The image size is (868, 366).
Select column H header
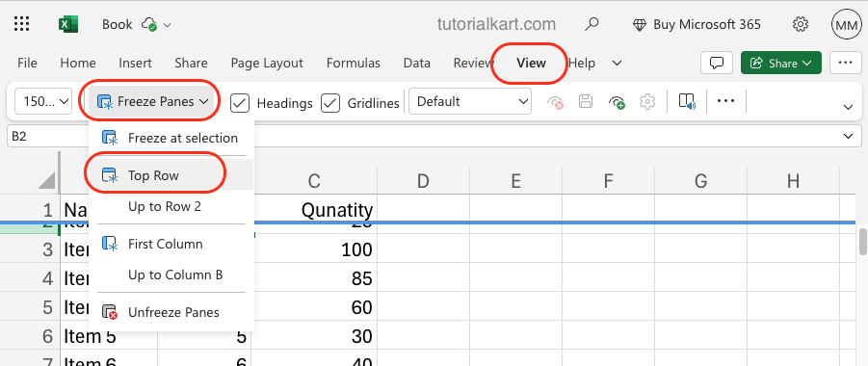pyautogui.click(x=793, y=180)
